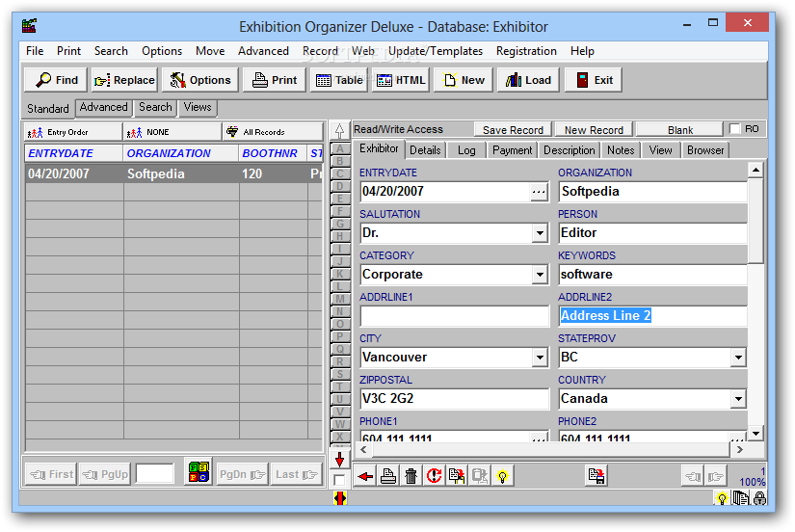The width and height of the screenshot is (795, 532).
Task: Expand the COUNTRY dropdown
Action: pyautogui.click(x=738, y=399)
